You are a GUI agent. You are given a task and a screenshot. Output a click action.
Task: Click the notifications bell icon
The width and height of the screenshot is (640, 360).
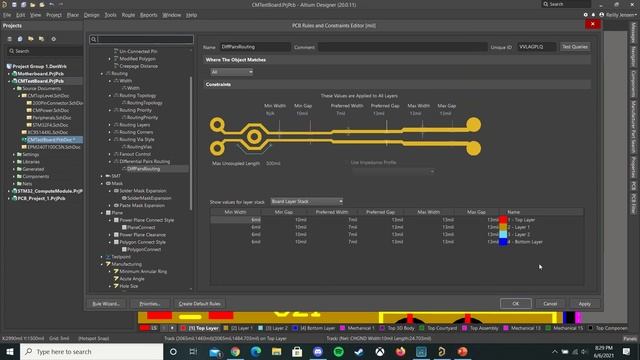(x=593, y=15)
